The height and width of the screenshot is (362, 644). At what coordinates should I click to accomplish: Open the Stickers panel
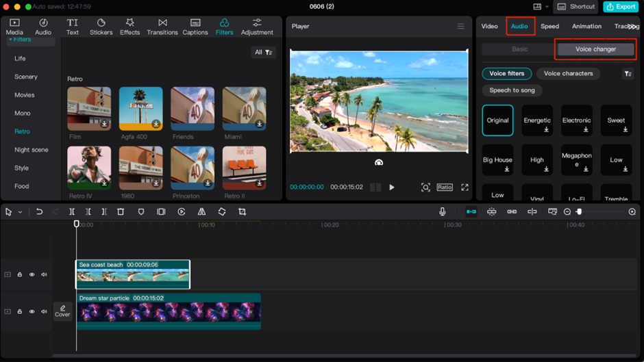coord(101,26)
